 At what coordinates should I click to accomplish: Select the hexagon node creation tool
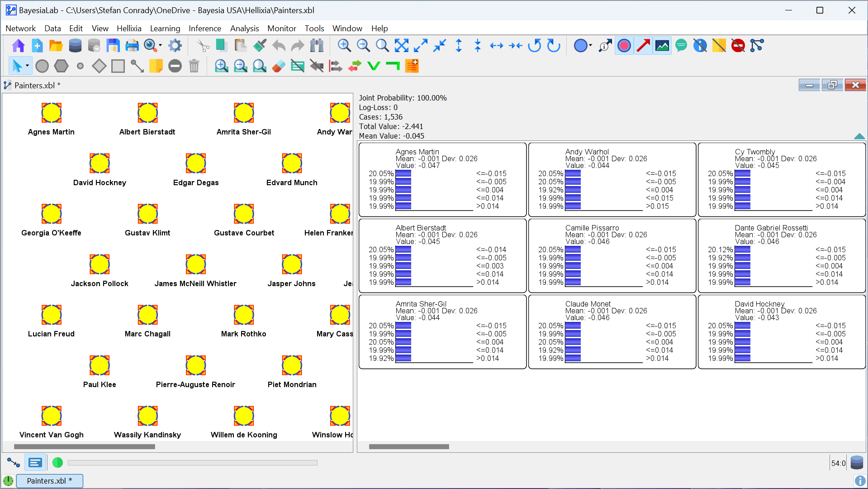pyautogui.click(x=61, y=67)
